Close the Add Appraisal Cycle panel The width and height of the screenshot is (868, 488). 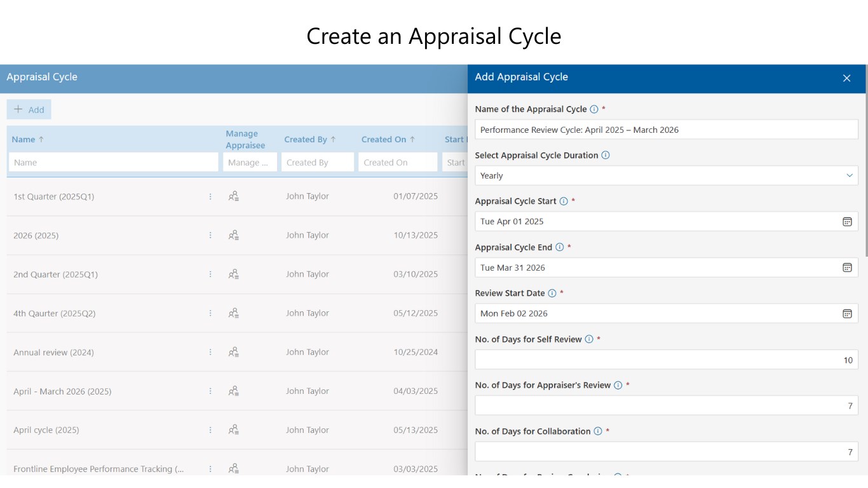coord(846,78)
